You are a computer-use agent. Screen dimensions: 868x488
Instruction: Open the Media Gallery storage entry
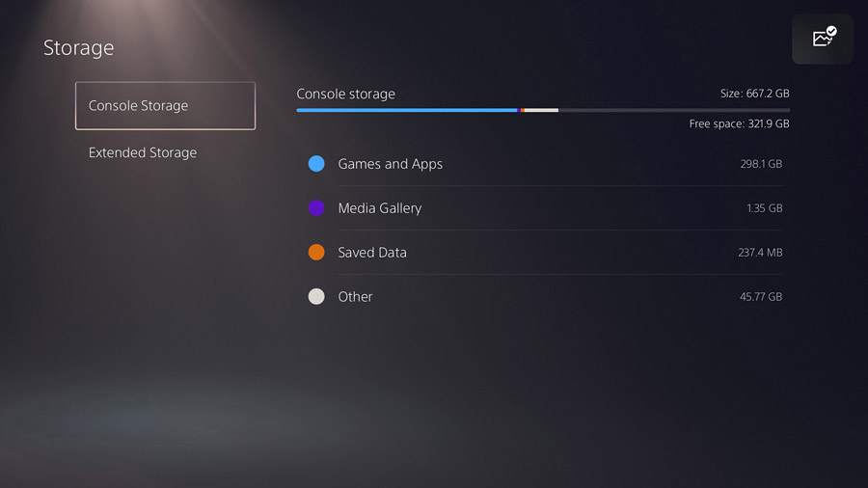tap(545, 208)
